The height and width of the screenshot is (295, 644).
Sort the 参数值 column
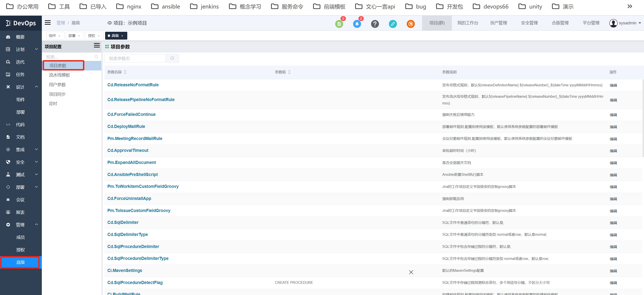(289, 72)
